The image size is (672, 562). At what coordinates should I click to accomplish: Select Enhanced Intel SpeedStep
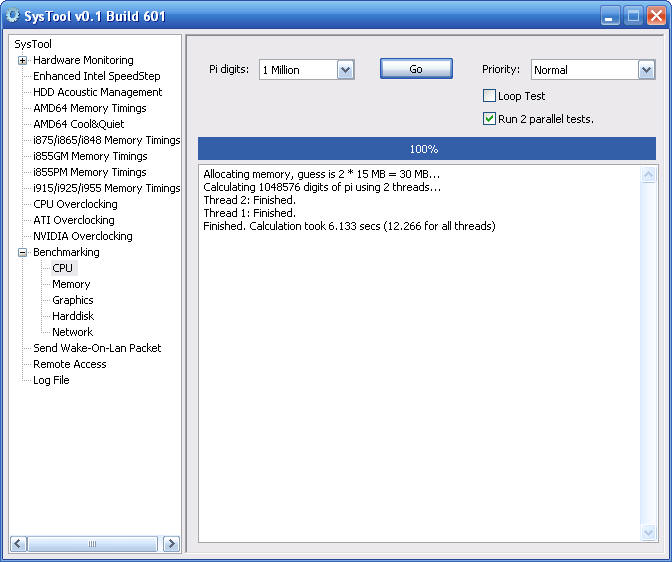(96, 76)
